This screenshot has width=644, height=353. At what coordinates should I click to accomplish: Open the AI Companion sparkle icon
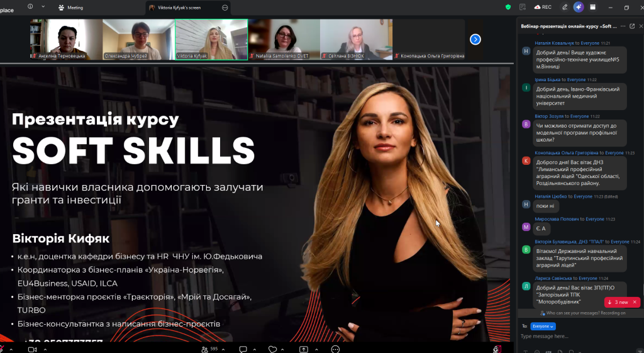point(579,7)
